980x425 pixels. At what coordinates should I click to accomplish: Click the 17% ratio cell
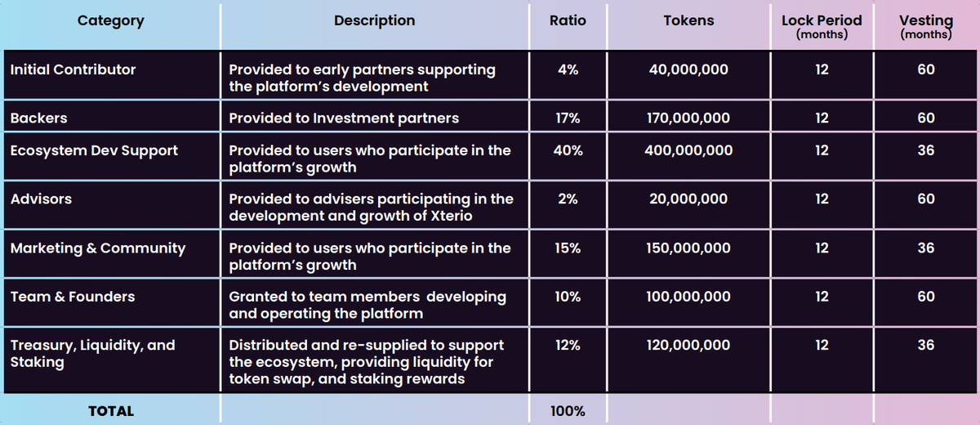pyautogui.click(x=568, y=119)
